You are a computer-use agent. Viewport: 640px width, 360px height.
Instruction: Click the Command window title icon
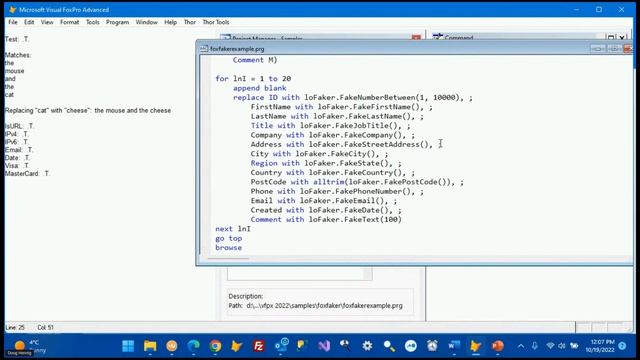tap(438, 37)
